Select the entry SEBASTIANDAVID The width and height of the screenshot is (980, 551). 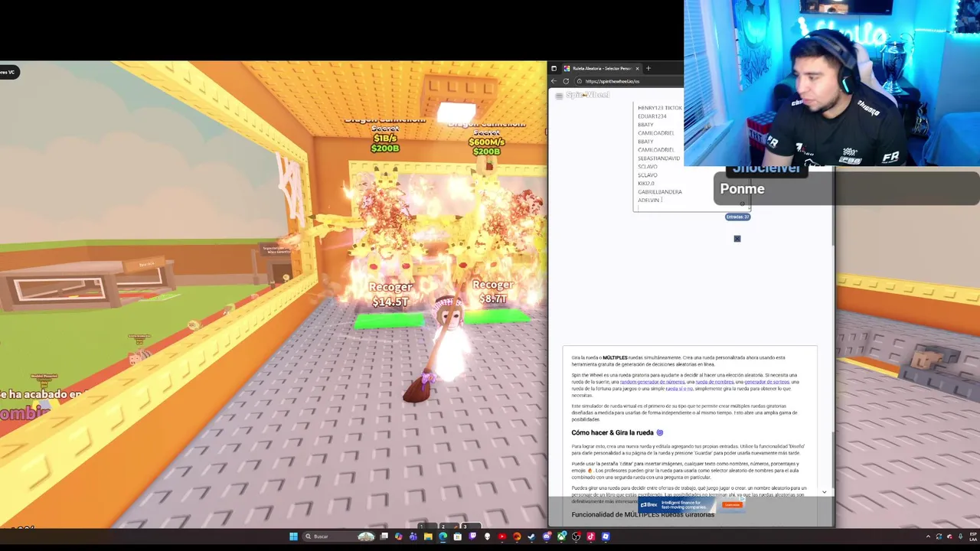click(x=658, y=158)
